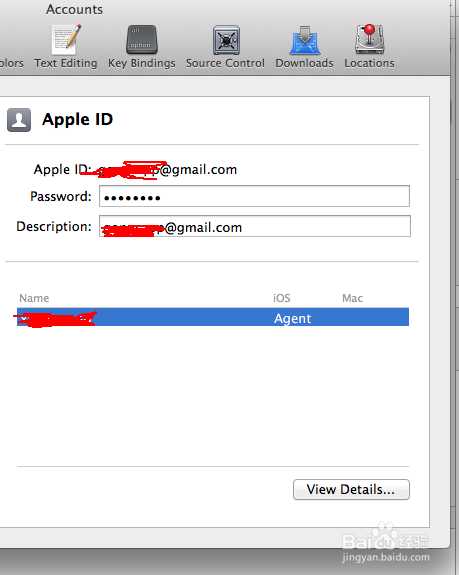
Task: Select the Key Bindings keyboard icon
Action: tap(142, 39)
